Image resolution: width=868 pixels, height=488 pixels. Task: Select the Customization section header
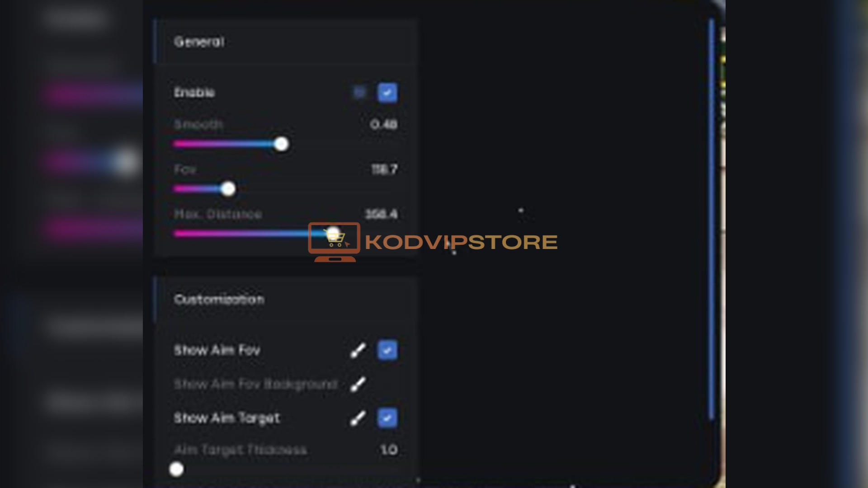219,300
